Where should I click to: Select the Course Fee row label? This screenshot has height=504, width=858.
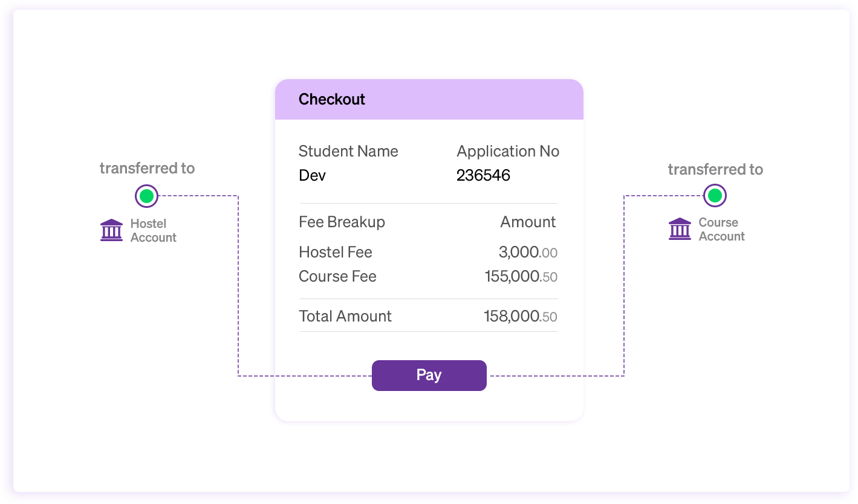tap(337, 276)
